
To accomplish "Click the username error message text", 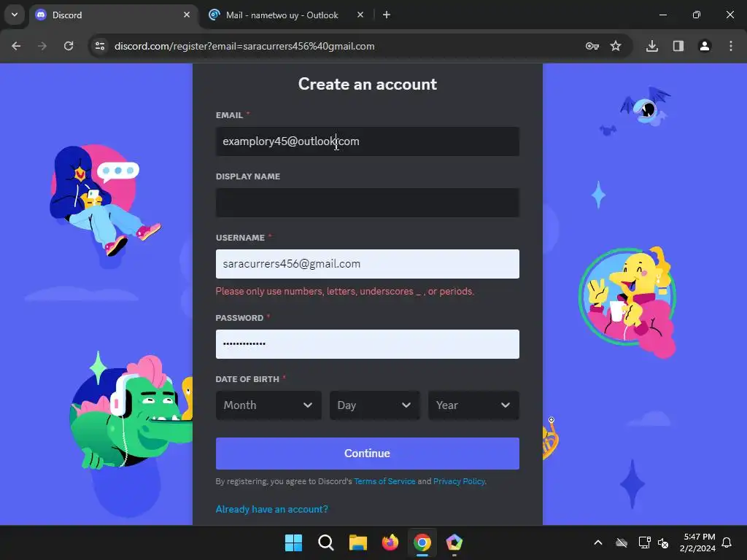I will click(345, 292).
